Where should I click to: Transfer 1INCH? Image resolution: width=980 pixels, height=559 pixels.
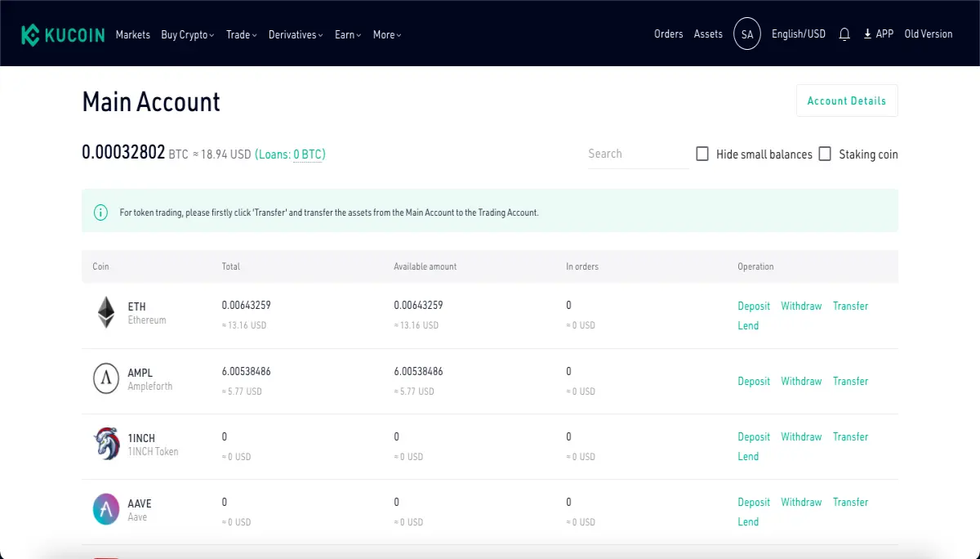[x=850, y=436]
